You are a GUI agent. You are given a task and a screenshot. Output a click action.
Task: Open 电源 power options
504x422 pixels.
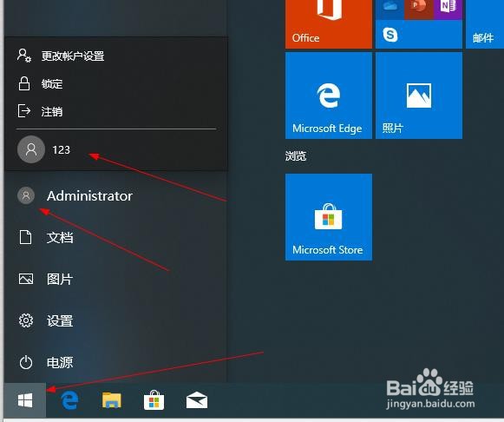[x=115, y=362]
